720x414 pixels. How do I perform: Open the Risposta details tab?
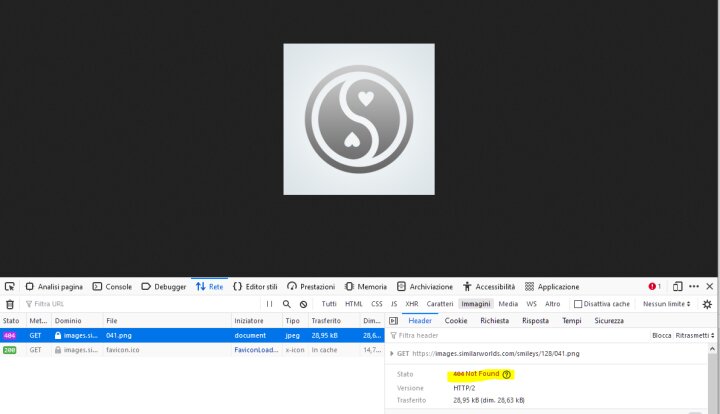click(535, 320)
